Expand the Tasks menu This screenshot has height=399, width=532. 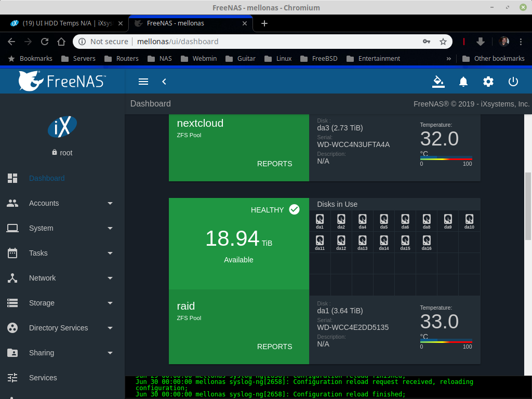(x=62, y=253)
